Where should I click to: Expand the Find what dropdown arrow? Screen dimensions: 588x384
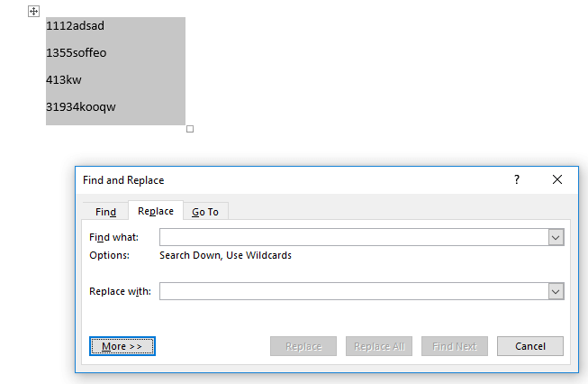click(556, 237)
